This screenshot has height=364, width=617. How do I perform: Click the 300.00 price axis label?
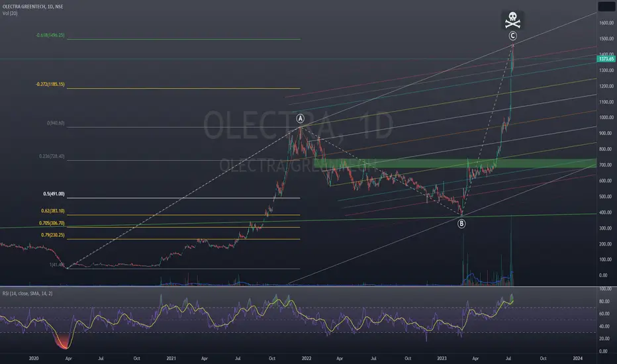(x=606, y=228)
